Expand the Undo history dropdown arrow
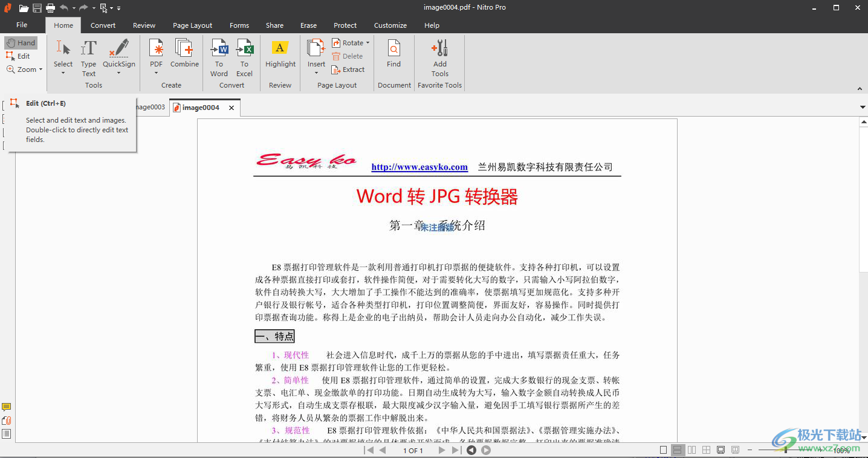Image resolution: width=868 pixels, height=458 pixels. coord(74,8)
